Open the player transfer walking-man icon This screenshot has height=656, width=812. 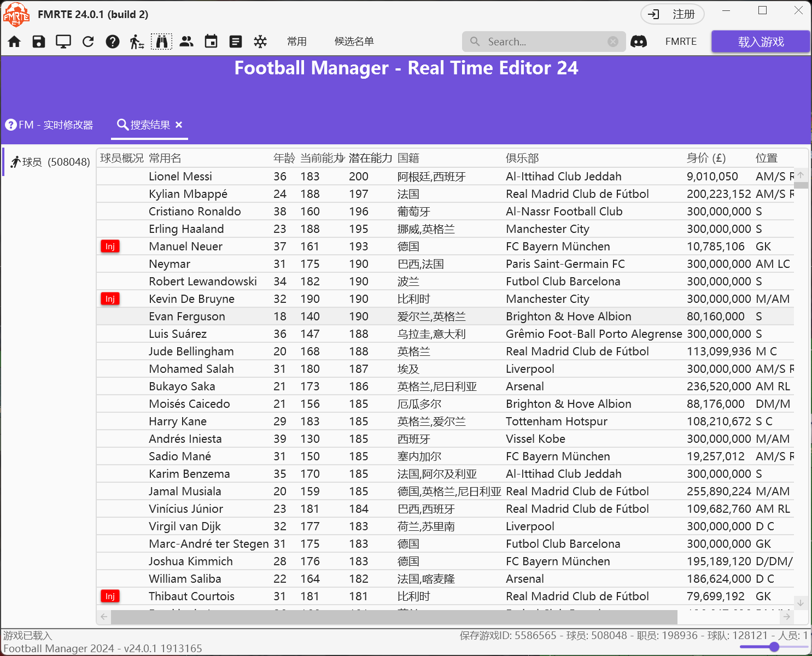coord(137,42)
